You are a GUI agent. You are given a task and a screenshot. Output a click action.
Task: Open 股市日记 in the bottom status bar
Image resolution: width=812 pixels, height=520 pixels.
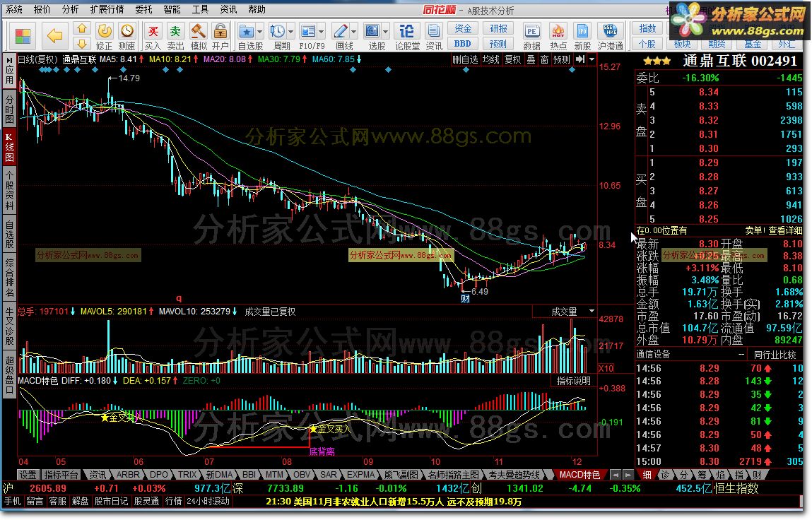pyautogui.click(x=111, y=502)
